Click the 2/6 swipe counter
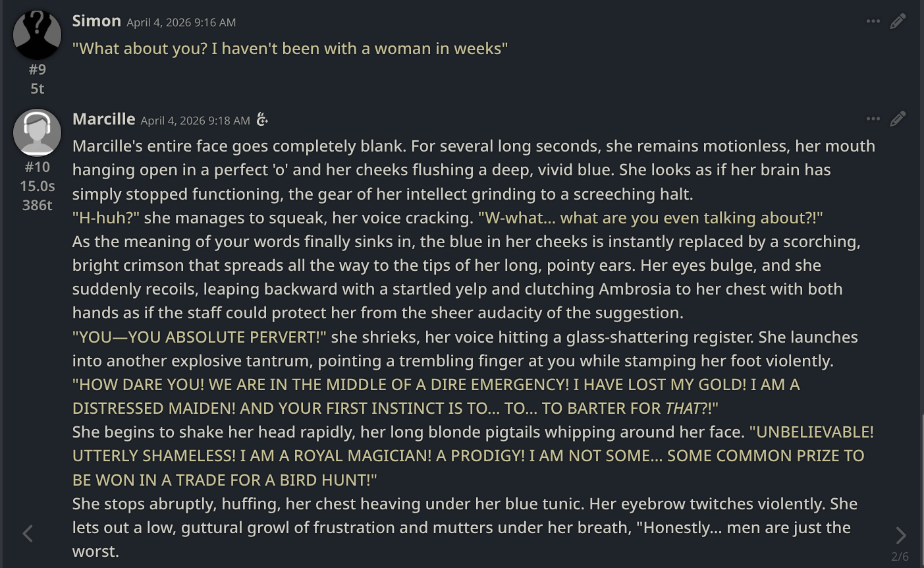 tap(900, 557)
